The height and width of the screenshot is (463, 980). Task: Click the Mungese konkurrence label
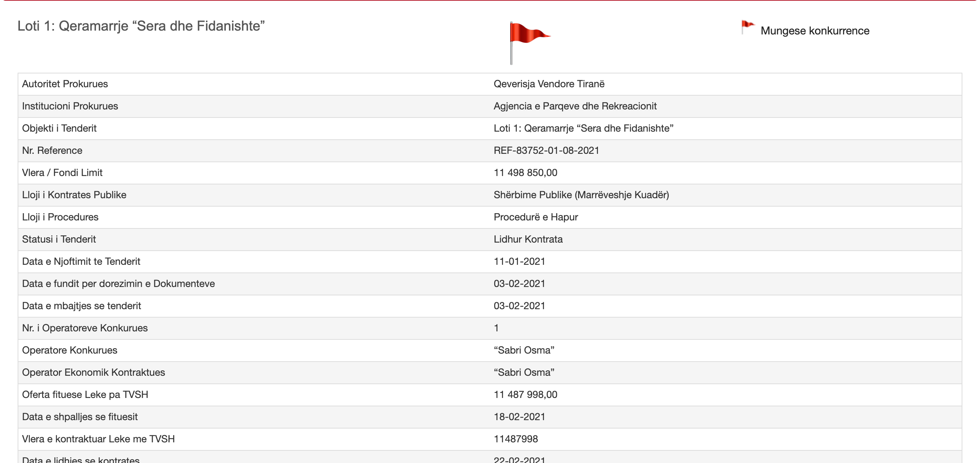point(815,31)
